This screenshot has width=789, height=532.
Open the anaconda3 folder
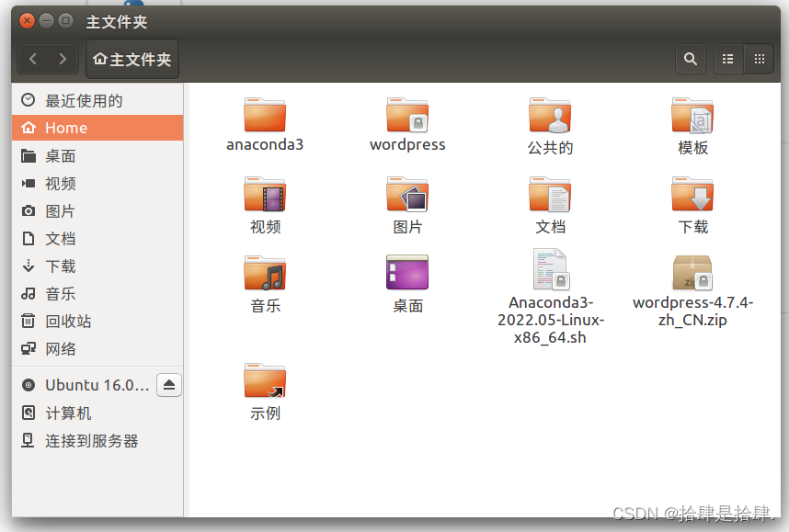click(x=265, y=118)
